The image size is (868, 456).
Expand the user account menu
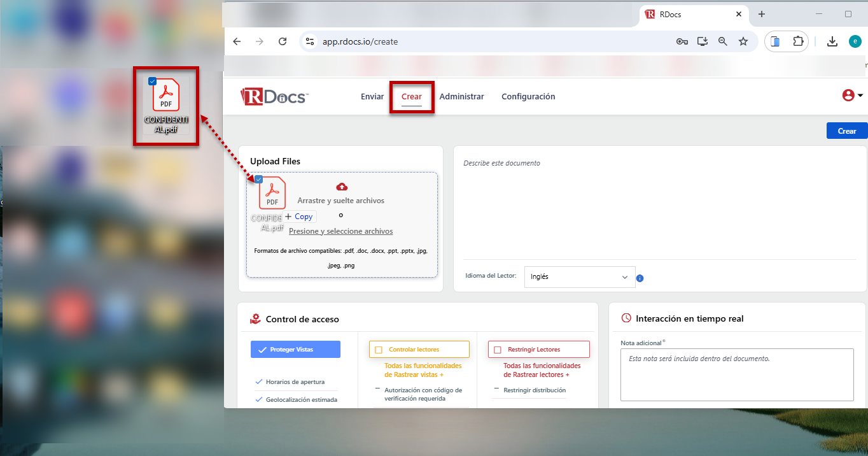click(x=852, y=96)
